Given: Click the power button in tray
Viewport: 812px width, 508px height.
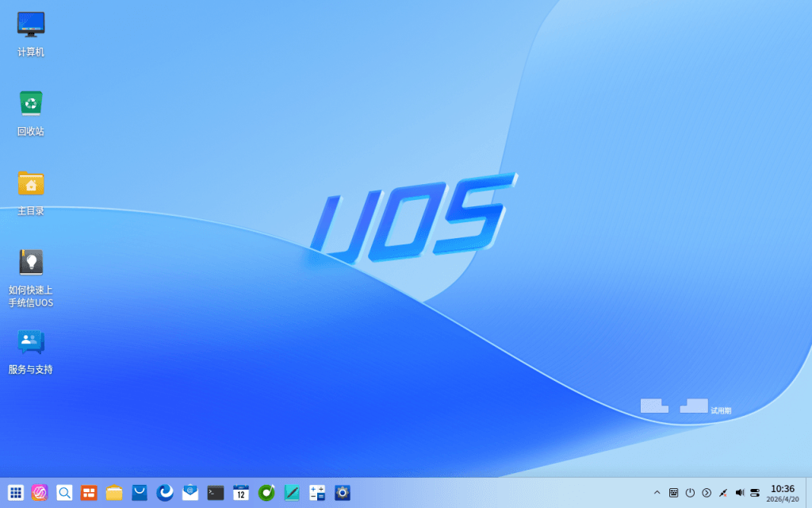Looking at the screenshot, I should pyautogui.click(x=690, y=492).
